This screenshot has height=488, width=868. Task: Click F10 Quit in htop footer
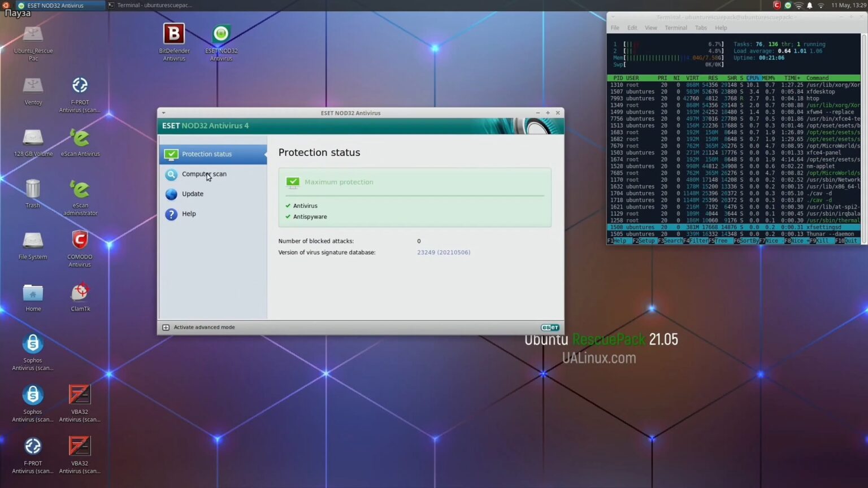pyautogui.click(x=847, y=241)
